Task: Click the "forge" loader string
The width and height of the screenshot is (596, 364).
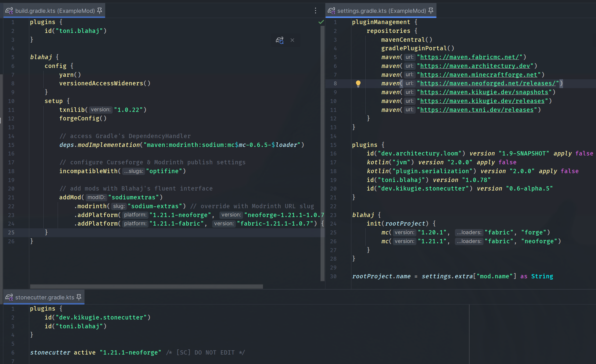Action: click(533, 233)
